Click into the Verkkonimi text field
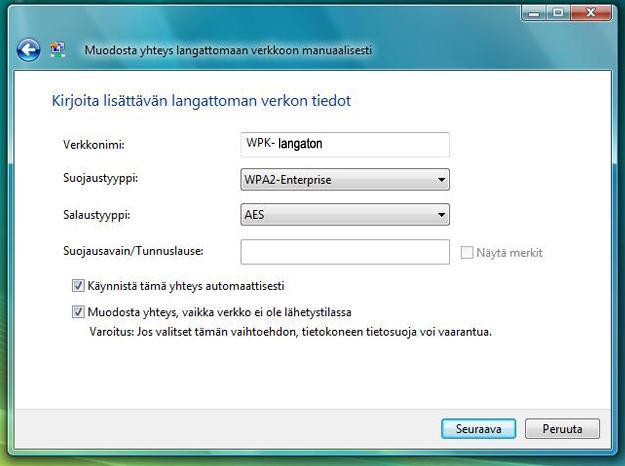 click(345, 144)
